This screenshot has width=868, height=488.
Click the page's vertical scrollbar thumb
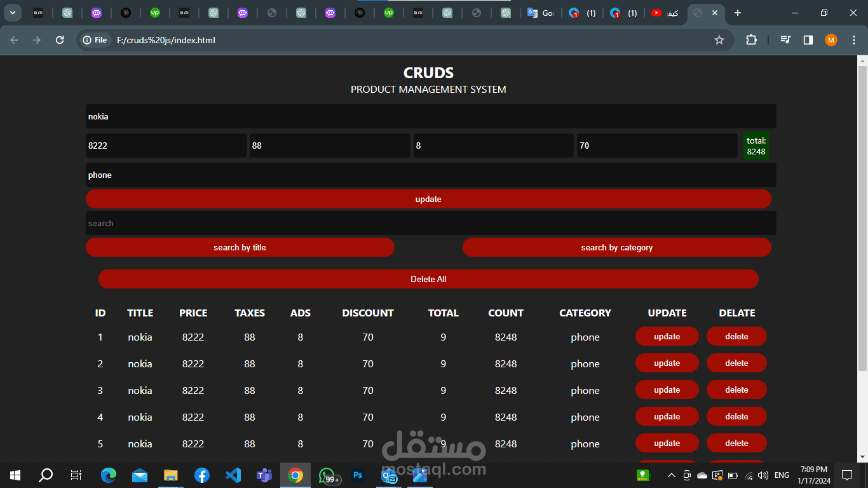[x=862, y=219]
